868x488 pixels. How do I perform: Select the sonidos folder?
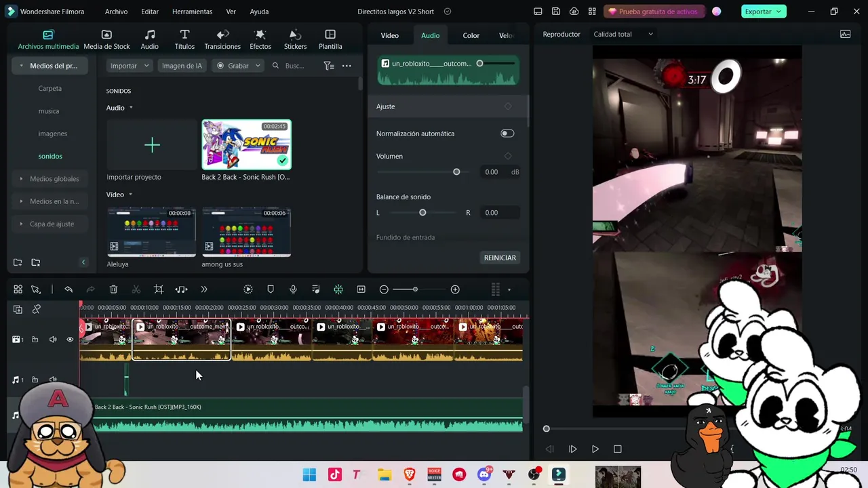pos(50,156)
